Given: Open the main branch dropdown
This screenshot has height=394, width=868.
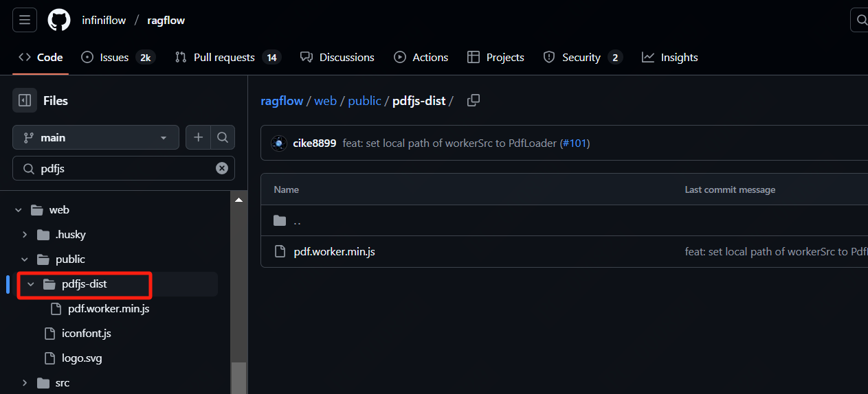Looking at the screenshot, I should tap(96, 137).
